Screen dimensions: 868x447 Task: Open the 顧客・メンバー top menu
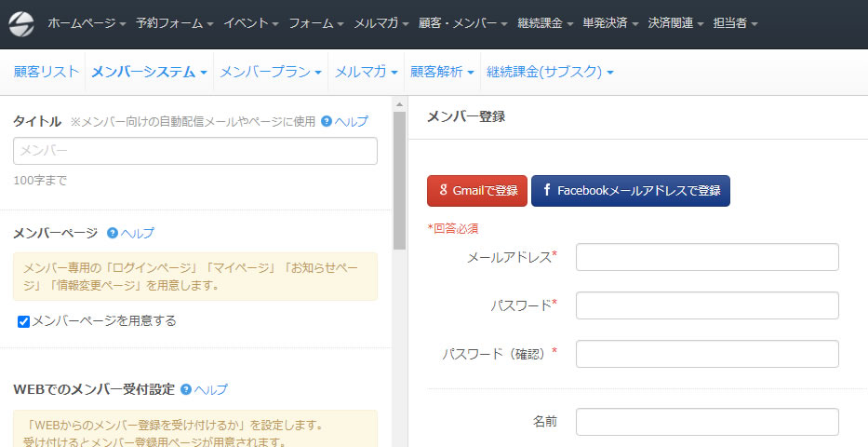[462, 23]
